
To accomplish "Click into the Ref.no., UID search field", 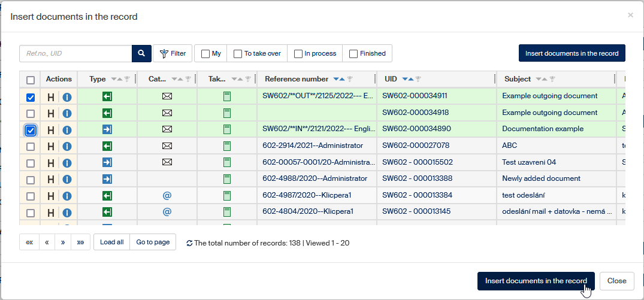I will pos(75,53).
